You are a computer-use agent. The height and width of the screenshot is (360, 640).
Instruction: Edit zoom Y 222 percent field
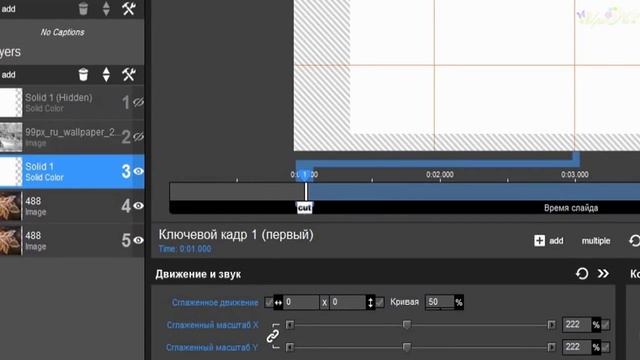pyautogui.click(x=577, y=347)
